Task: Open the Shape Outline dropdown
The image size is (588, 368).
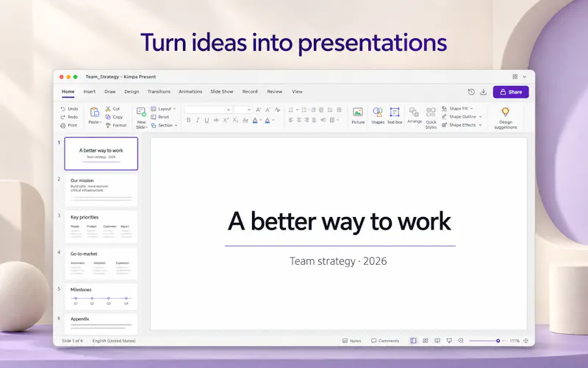Action: 462,117
